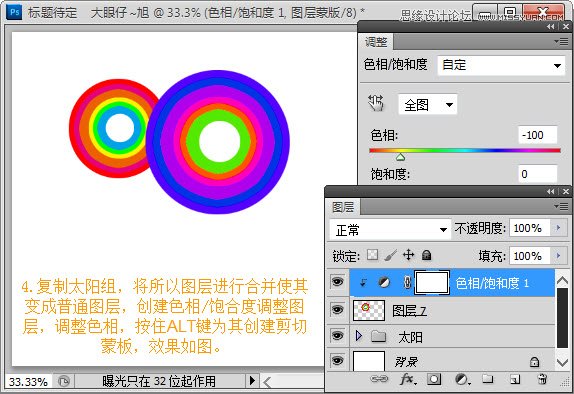Screen dimensions: 574x394
Task: Select the 太阳 group name
Action: [x=410, y=337]
